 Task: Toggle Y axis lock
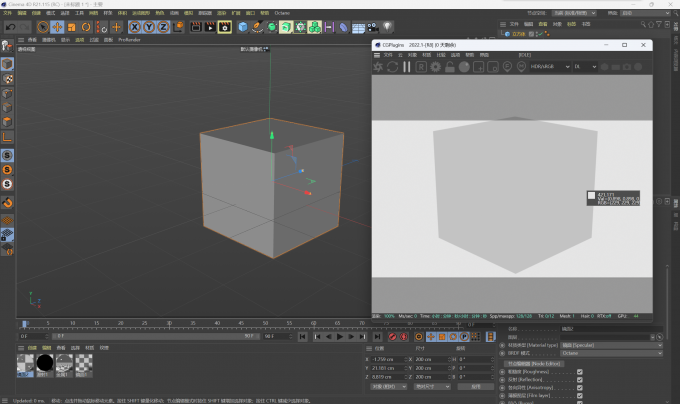click(149, 27)
